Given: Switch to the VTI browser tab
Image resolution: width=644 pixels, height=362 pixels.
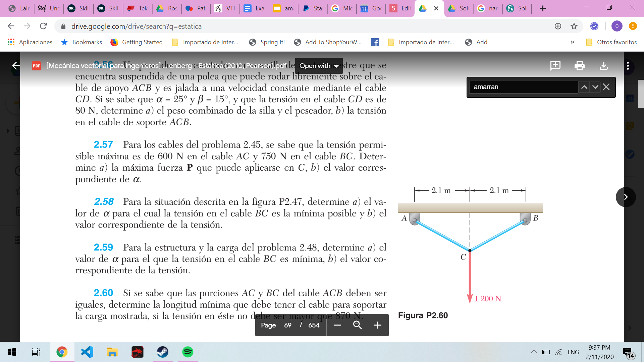Looking at the screenshot, I should [x=225, y=8].
